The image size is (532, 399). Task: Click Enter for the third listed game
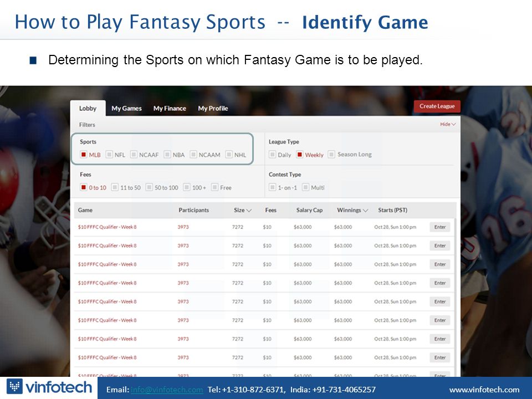440,264
